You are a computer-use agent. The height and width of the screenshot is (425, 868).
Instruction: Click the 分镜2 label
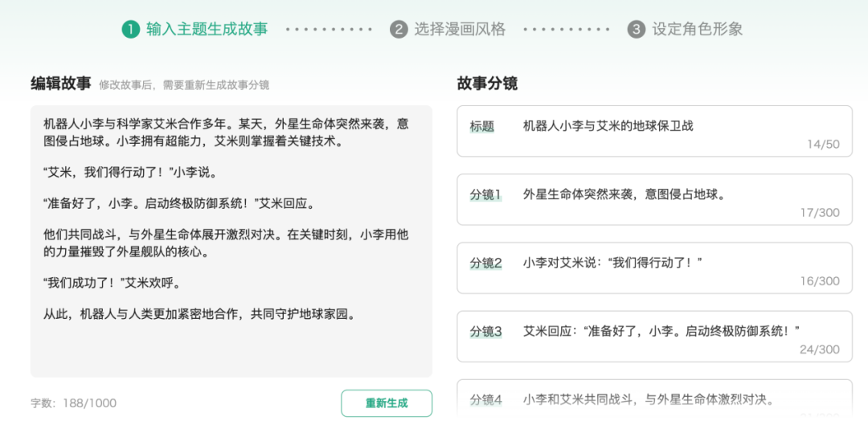tap(485, 263)
